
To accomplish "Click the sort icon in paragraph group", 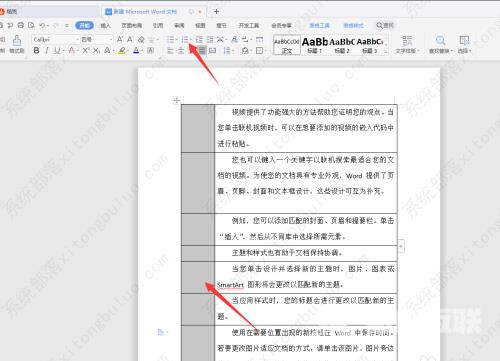I will 235,39.
